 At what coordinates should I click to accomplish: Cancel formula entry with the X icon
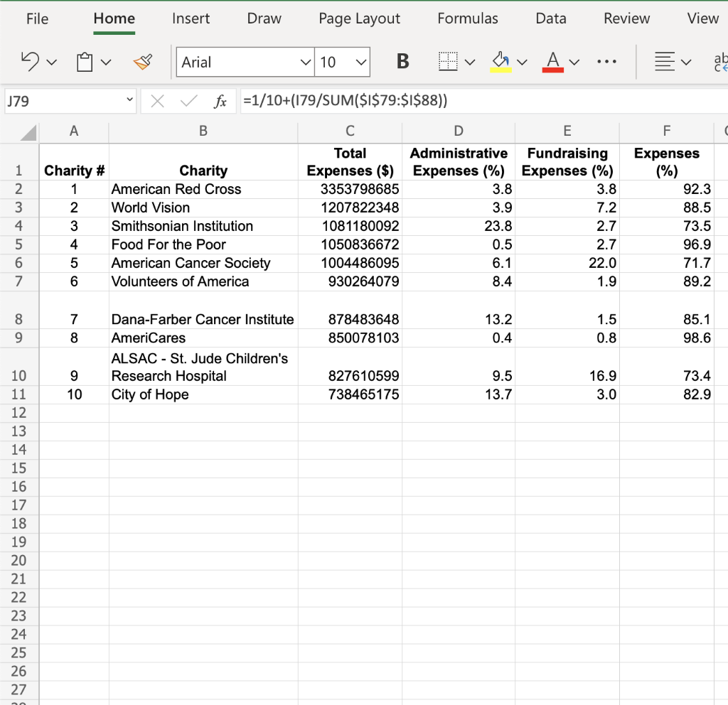click(157, 100)
